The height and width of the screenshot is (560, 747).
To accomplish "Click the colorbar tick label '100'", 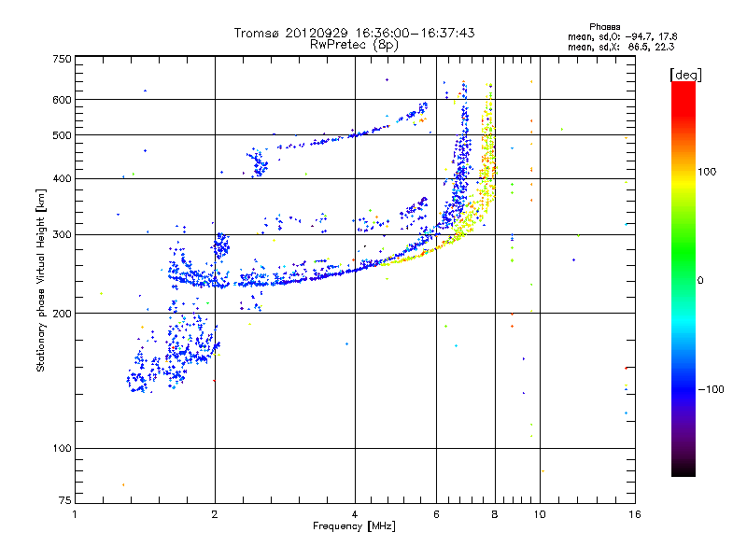I will tap(707, 172).
